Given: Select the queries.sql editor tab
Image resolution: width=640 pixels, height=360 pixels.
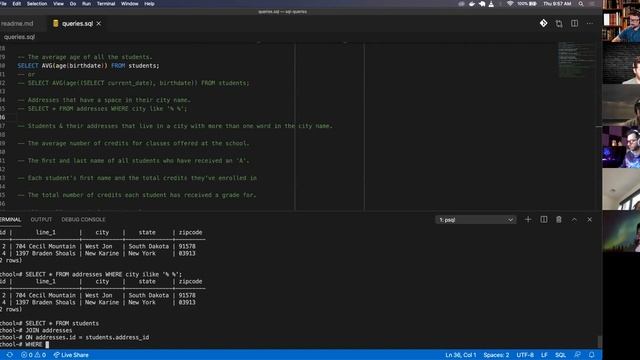Looking at the screenshot, I should pyautogui.click(x=77, y=24).
